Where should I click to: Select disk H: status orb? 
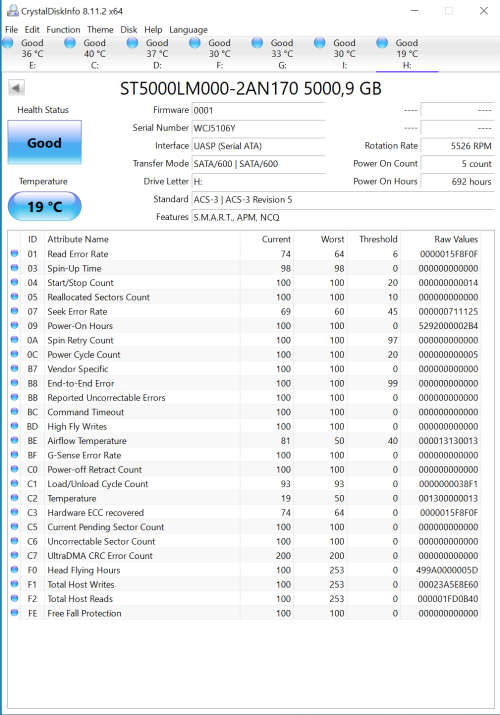point(382,43)
